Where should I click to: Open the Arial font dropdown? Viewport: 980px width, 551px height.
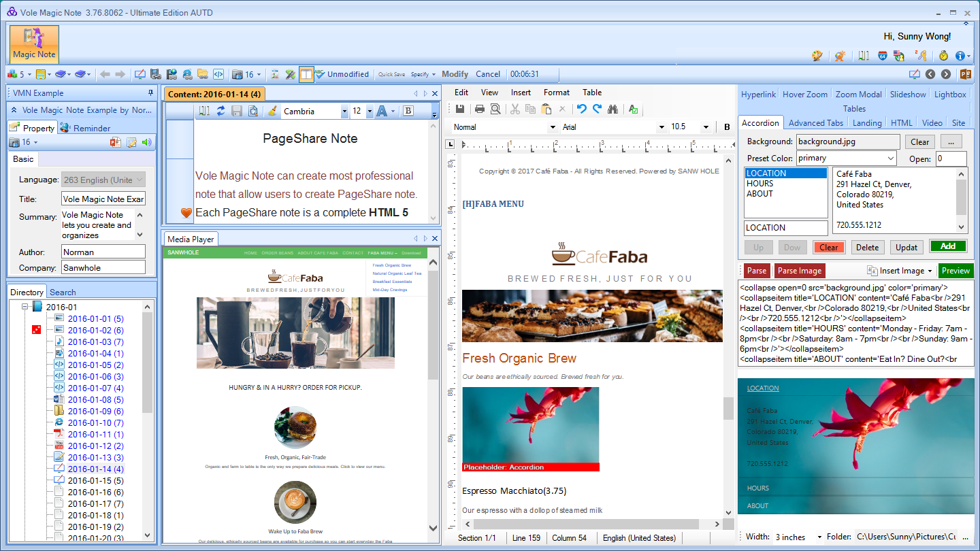tap(661, 127)
